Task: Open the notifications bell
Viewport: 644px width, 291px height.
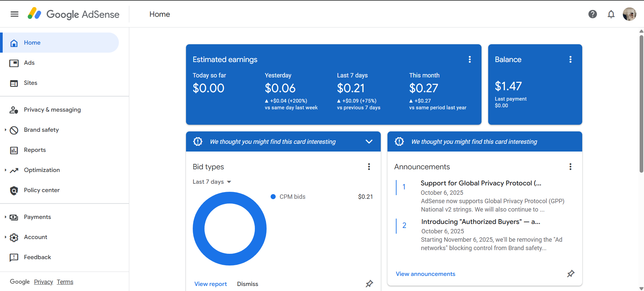Action: (611, 14)
